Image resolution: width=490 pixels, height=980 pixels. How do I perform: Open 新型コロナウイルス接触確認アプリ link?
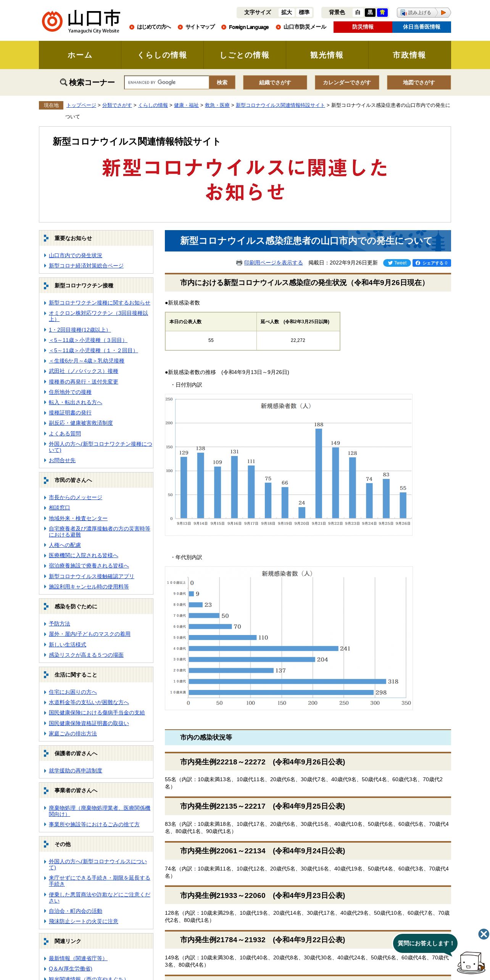[x=92, y=576]
